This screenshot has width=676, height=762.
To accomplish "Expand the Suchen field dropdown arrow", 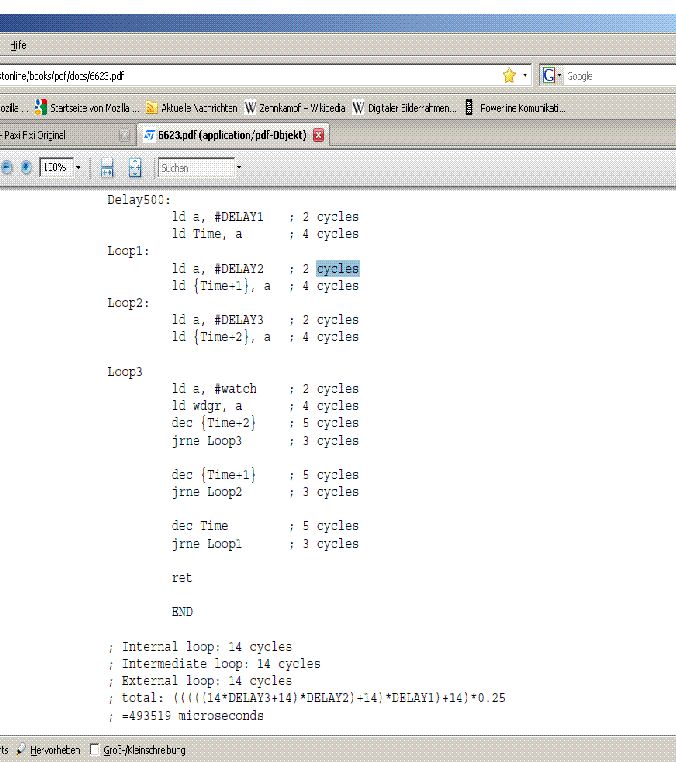I will 239,168.
